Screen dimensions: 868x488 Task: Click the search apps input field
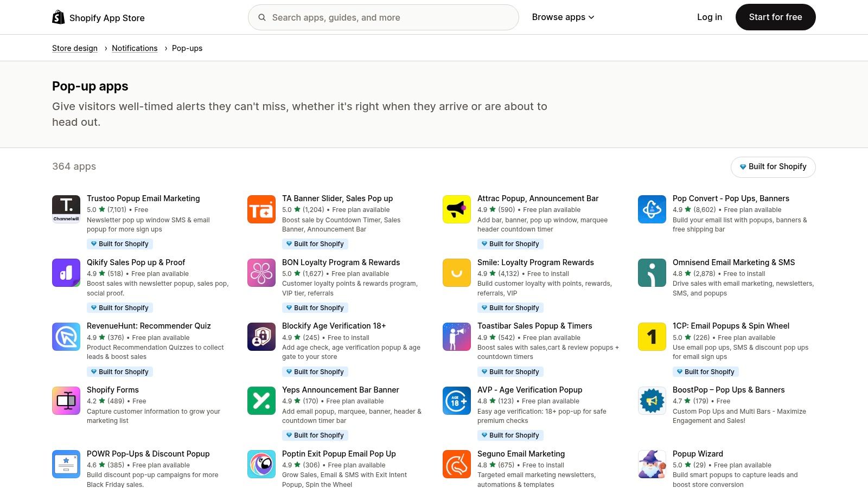coord(383,17)
